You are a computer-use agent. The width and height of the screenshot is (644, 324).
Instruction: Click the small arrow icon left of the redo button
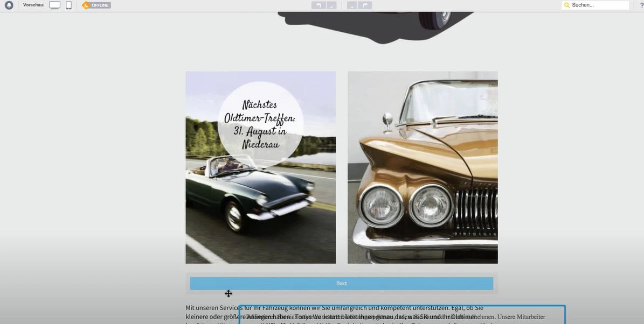click(x=351, y=4)
